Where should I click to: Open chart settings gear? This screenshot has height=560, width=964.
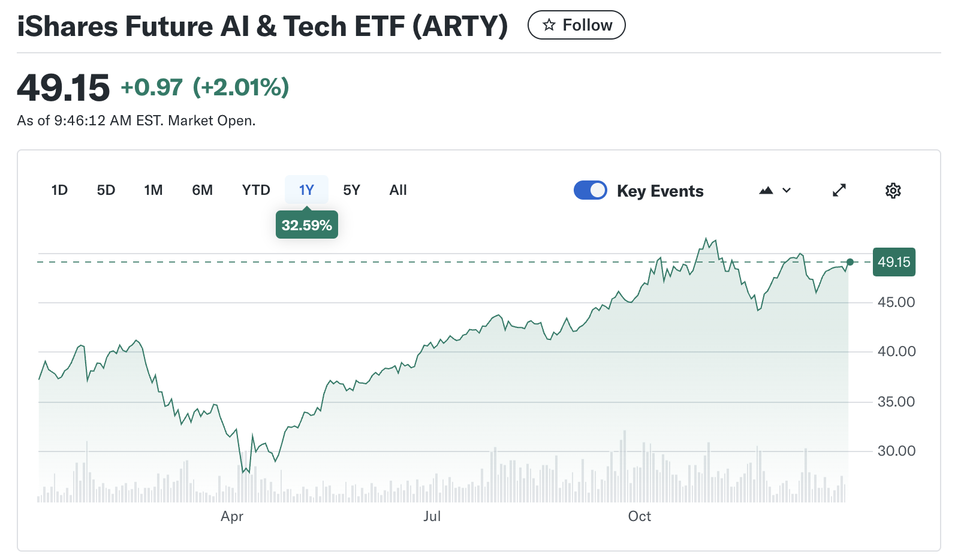893,191
